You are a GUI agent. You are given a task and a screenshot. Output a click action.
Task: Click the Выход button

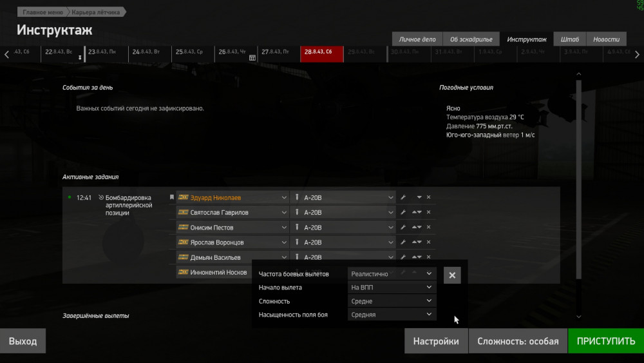click(23, 341)
